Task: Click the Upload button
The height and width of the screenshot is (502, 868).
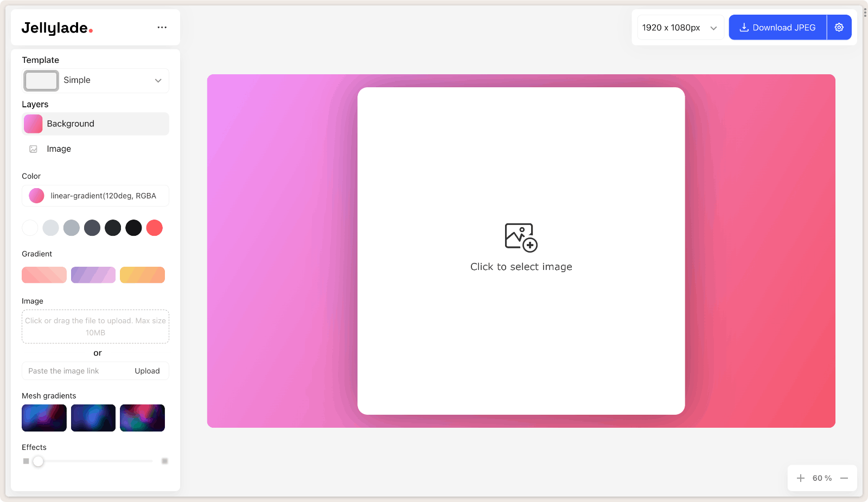Action: (147, 371)
